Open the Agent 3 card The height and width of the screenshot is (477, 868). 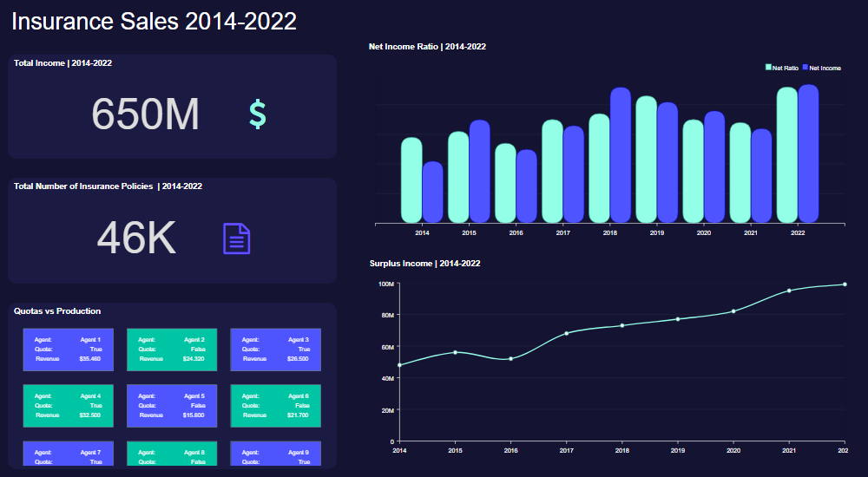(275, 349)
